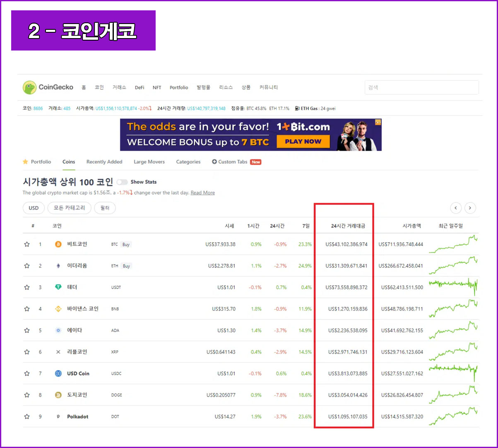Star the Polkadot row as favorite
The image size is (498, 448).
(27, 417)
